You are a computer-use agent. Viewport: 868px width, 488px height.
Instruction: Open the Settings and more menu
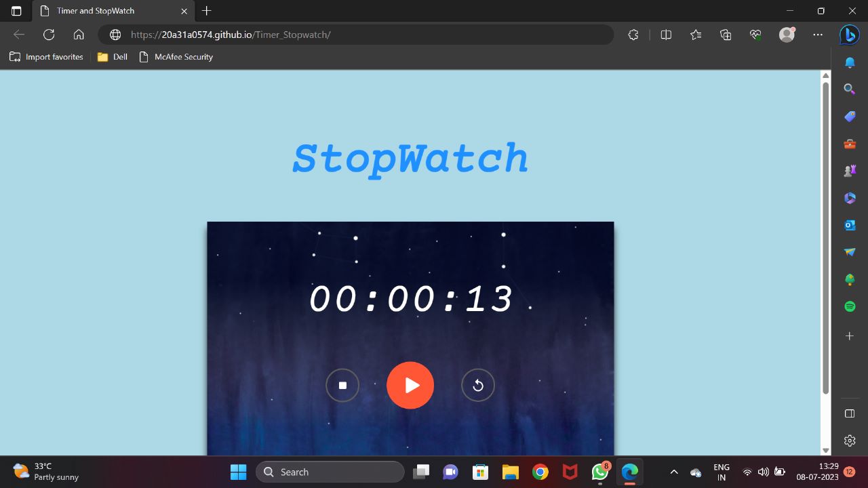pos(818,35)
